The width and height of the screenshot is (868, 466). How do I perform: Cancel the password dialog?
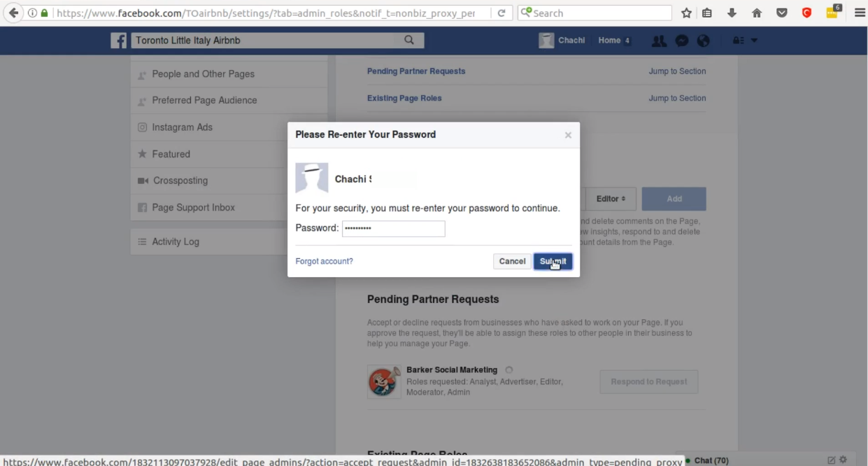pyautogui.click(x=512, y=261)
